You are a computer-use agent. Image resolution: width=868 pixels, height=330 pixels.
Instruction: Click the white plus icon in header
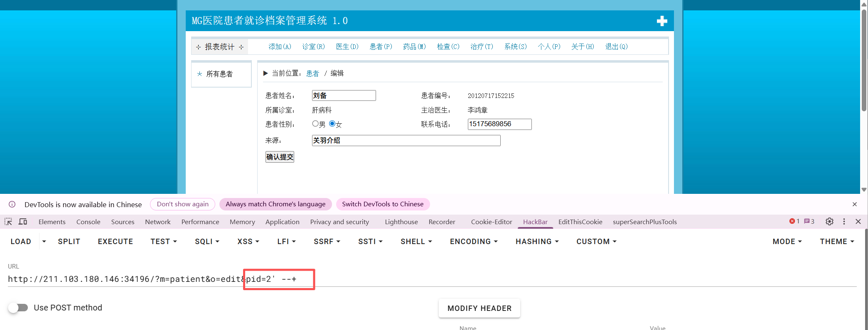[x=662, y=21]
